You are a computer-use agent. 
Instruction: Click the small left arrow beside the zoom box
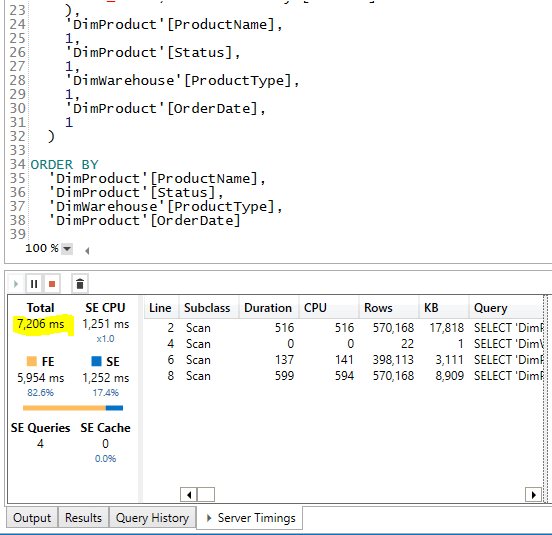coord(87,251)
